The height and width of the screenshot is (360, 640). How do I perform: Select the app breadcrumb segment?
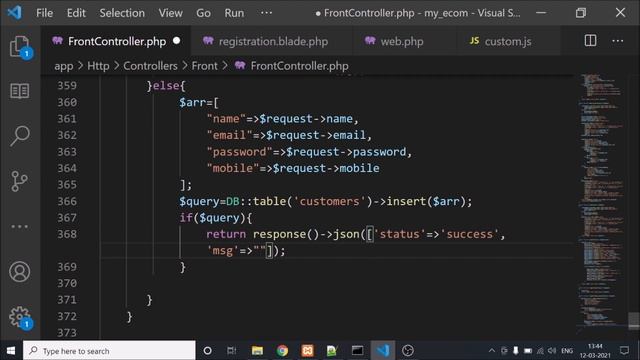64,66
